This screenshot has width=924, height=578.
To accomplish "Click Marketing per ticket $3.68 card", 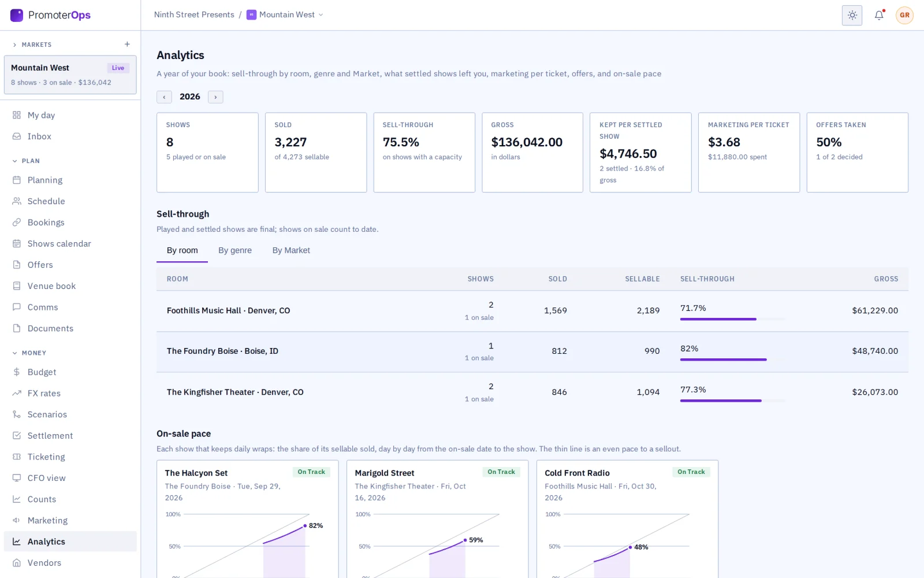I will pyautogui.click(x=749, y=153).
